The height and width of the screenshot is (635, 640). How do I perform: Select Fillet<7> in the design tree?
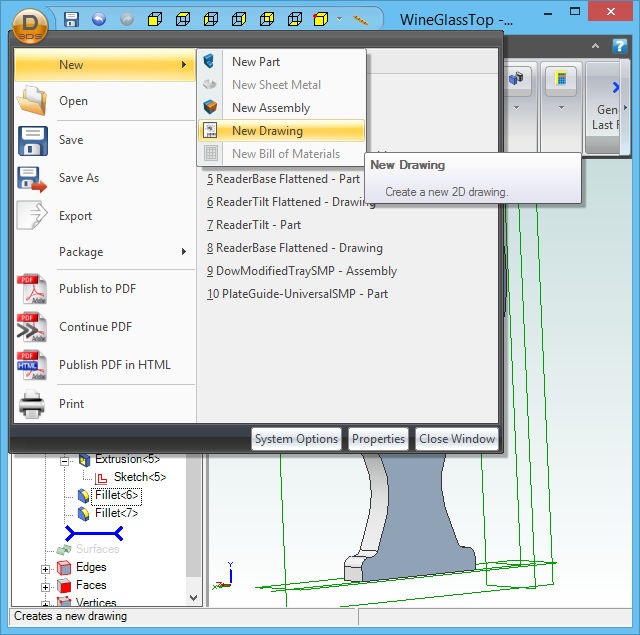tap(116, 513)
